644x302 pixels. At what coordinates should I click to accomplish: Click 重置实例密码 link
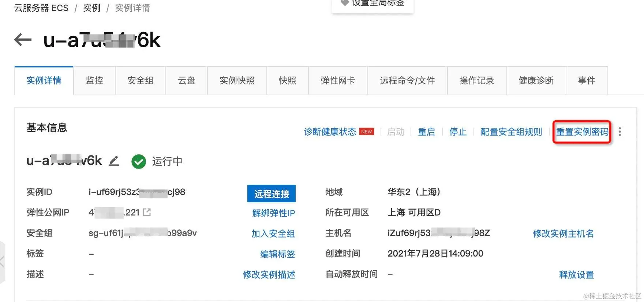point(583,132)
